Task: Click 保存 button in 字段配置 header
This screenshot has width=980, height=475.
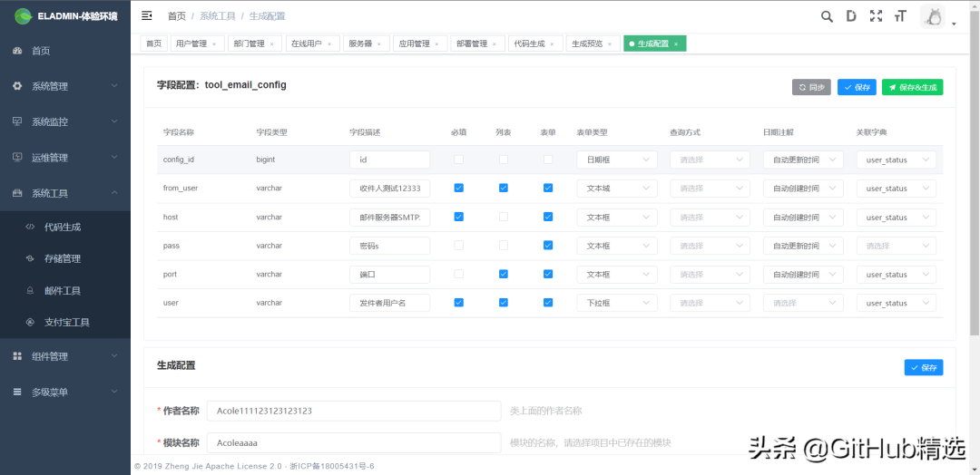Action: coord(857,87)
